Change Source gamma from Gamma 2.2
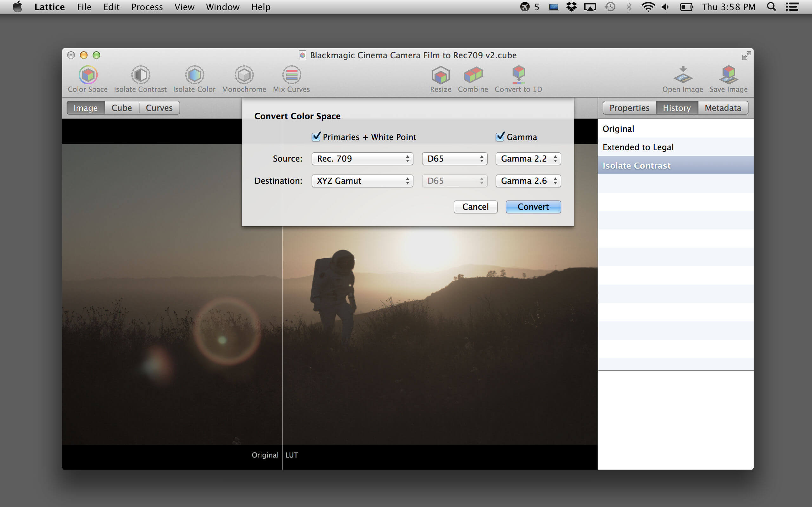 point(527,158)
